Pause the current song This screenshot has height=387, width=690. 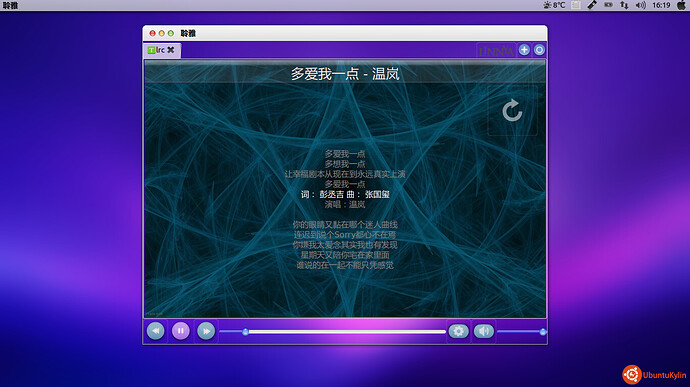[180, 331]
